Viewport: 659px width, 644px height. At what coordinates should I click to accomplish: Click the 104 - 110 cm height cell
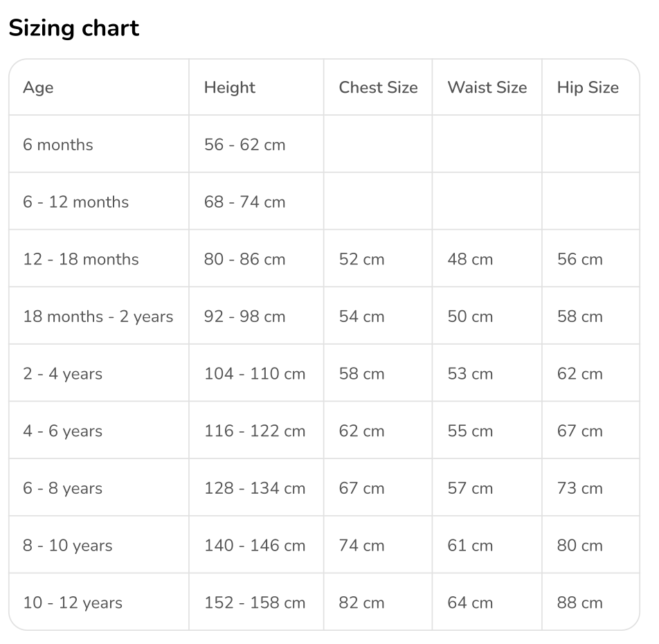(254, 374)
